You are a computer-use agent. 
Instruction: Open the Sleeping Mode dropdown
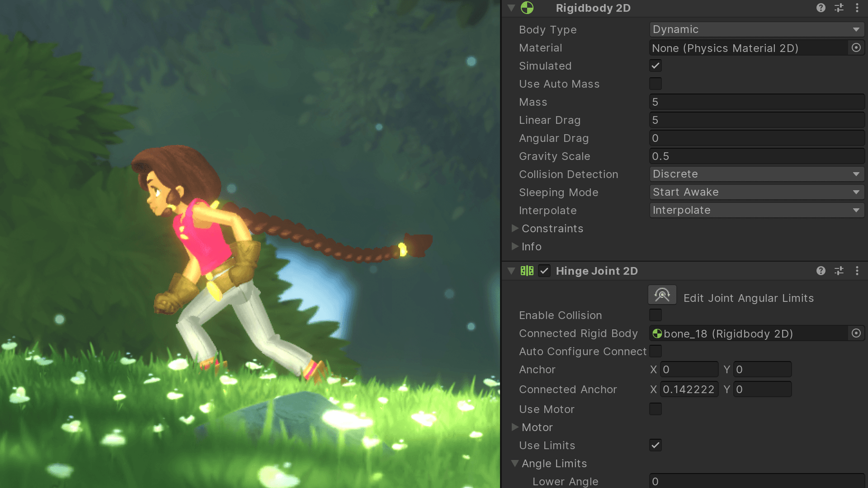tap(757, 192)
